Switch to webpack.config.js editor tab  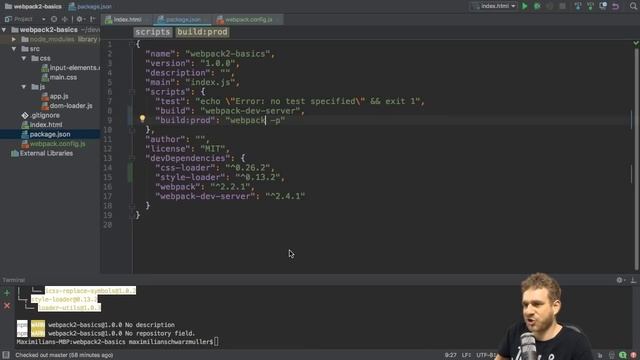pyautogui.click(x=249, y=20)
